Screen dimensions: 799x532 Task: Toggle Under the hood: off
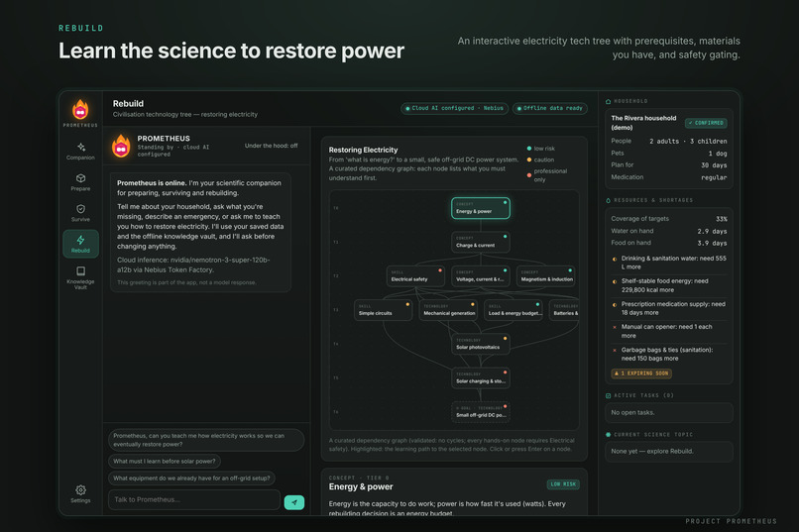click(x=271, y=146)
